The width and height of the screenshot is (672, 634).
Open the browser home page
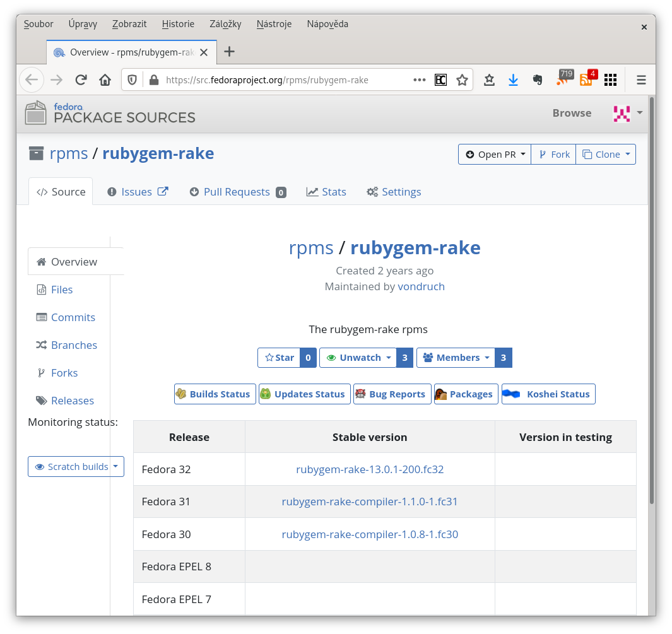(x=105, y=79)
